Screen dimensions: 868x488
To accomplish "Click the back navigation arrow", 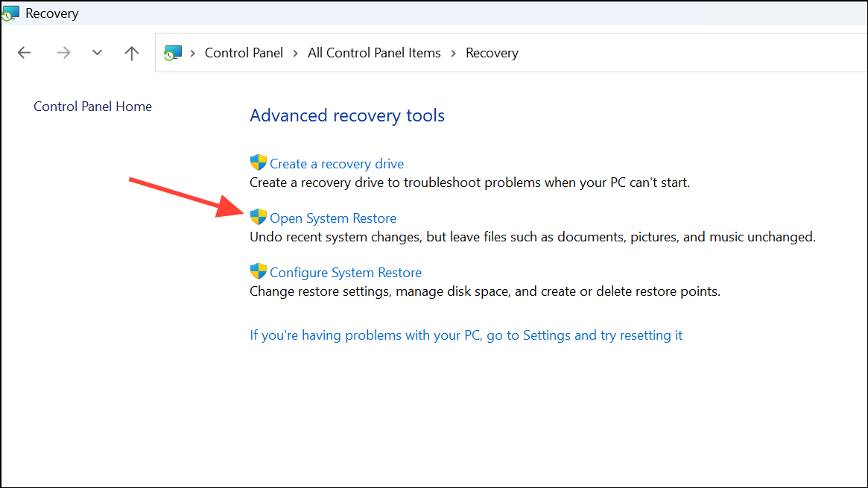I will [24, 52].
